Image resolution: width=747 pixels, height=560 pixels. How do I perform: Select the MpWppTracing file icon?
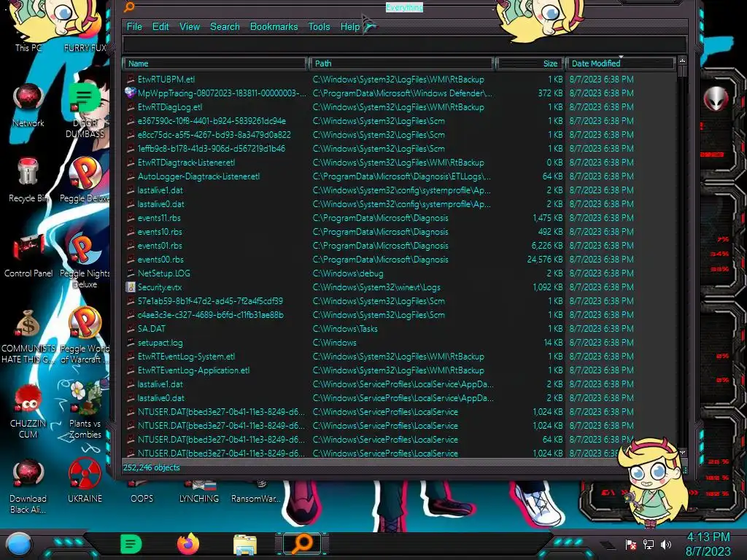(x=130, y=93)
